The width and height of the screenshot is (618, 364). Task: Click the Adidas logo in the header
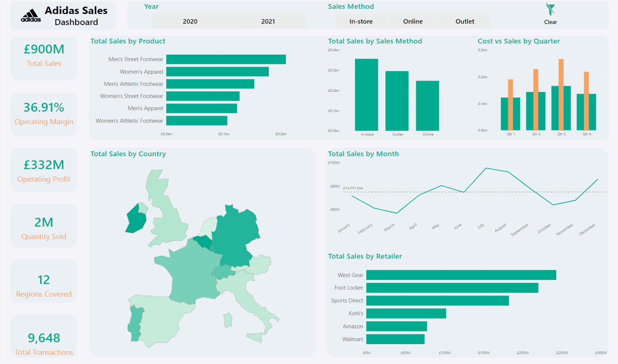click(x=31, y=15)
